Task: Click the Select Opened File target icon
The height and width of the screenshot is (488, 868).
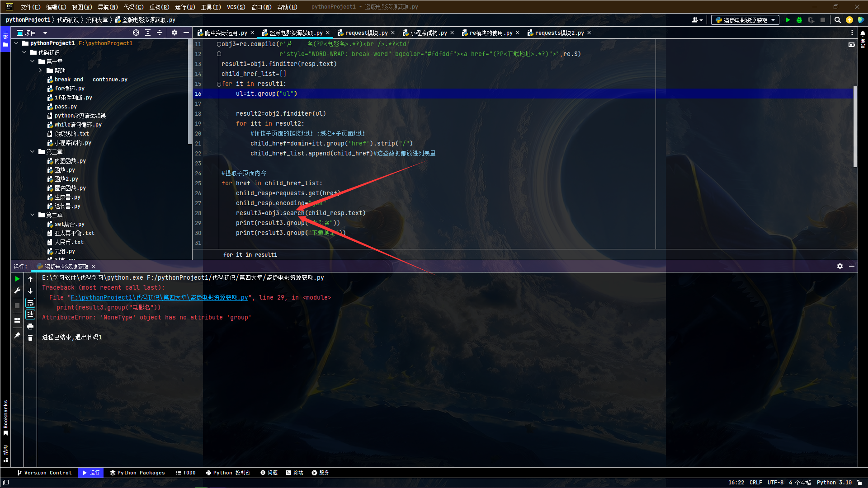Action: [136, 33]
